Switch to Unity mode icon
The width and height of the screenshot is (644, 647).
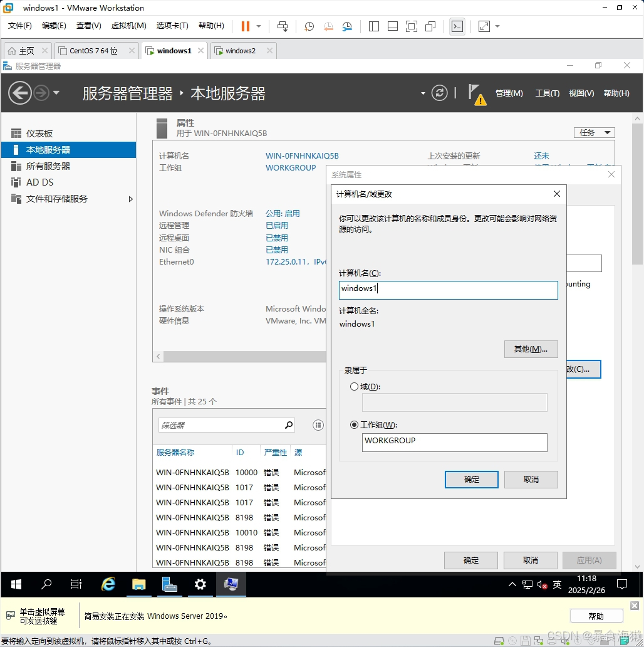click(x=430, y=26)
